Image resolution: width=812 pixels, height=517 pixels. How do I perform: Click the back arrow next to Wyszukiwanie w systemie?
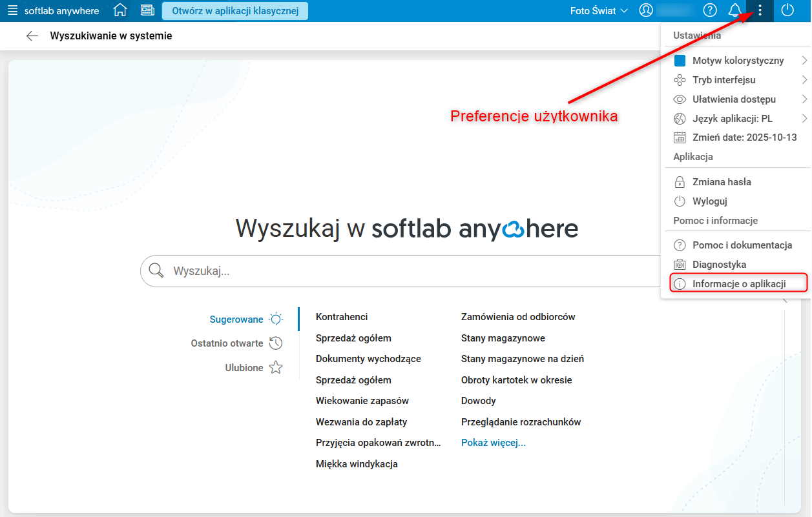click(32, 35)
